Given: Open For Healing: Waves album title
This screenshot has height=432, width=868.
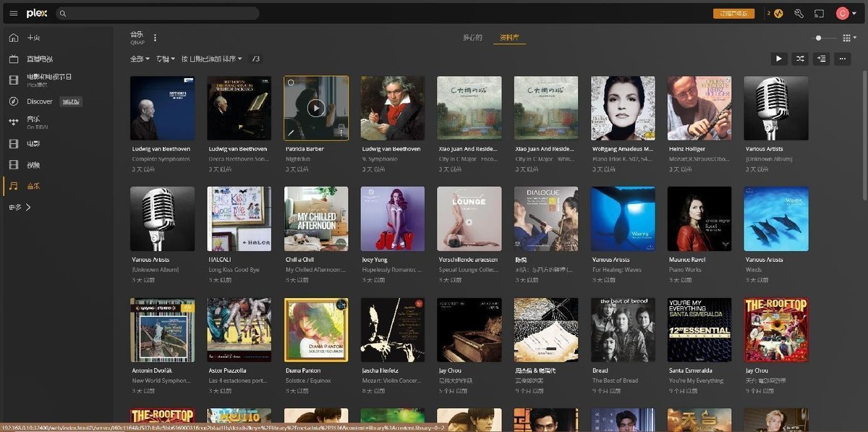Looking at the screenshot, I should click(x=616, y=269).
